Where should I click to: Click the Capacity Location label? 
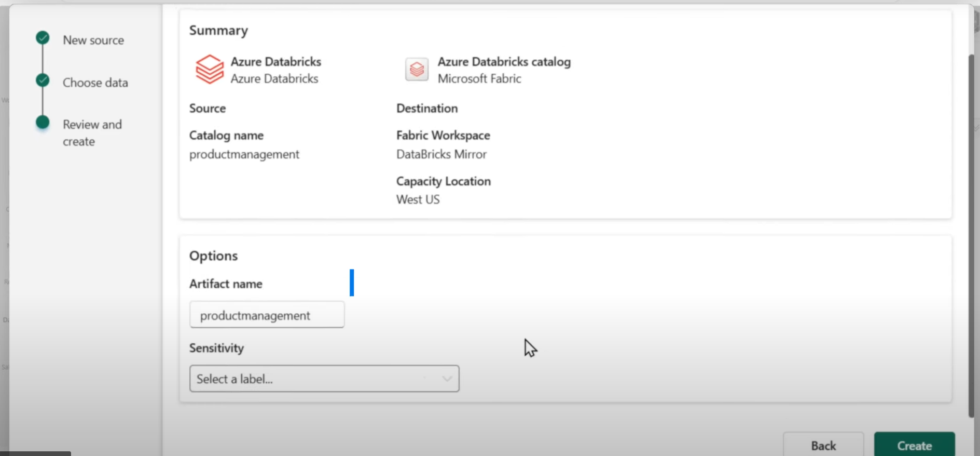(x=444, y=181)
